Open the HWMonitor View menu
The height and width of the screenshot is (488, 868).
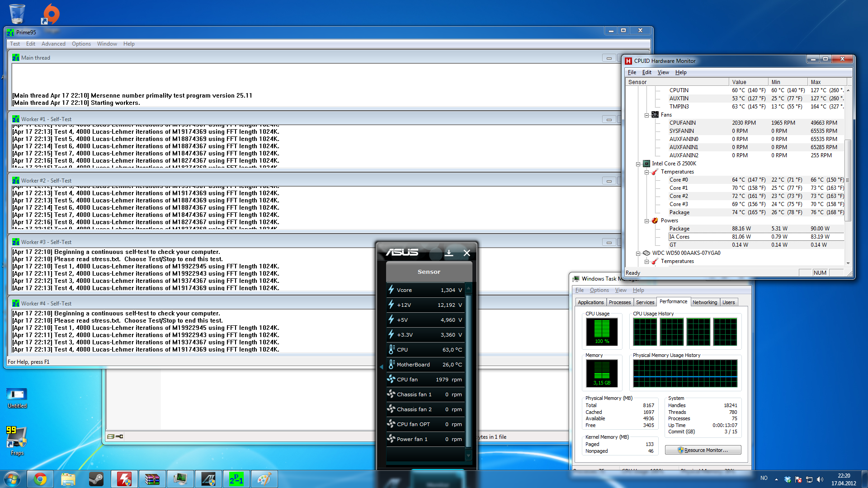[x=663, y=72]
